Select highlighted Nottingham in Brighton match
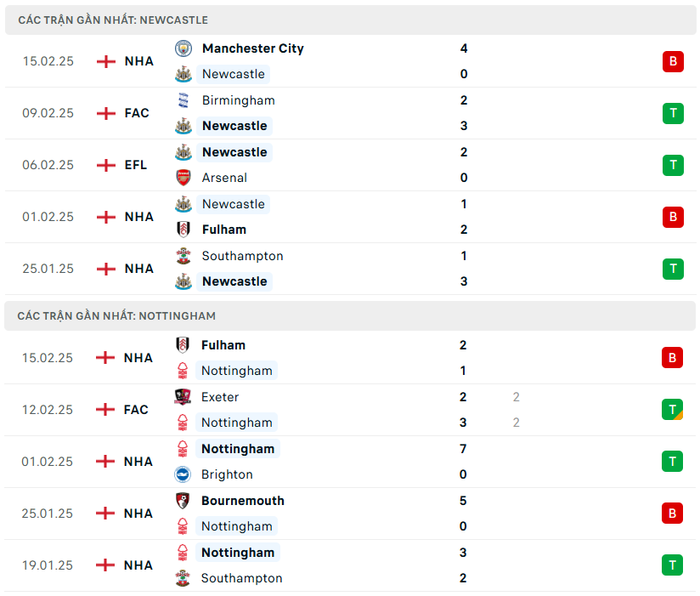This screenshot has height=596, width=700. click(238, 449)
